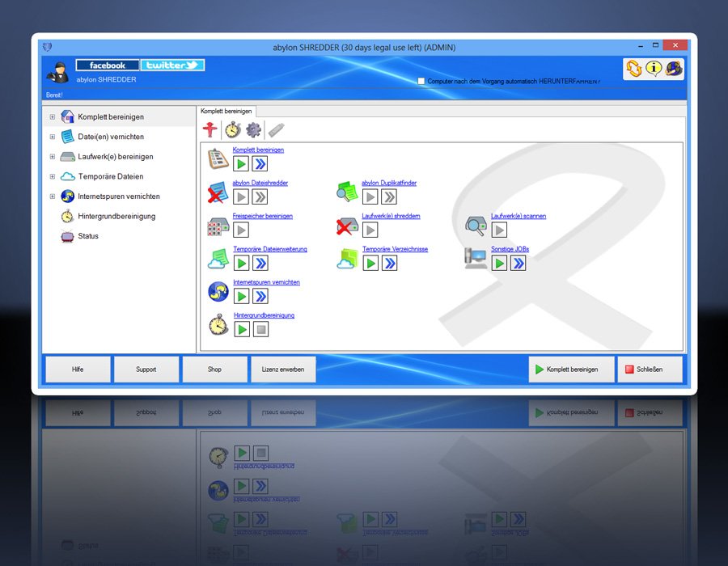
Task: Start Internetspuren vernichten with green play
Action: point(241,297)
